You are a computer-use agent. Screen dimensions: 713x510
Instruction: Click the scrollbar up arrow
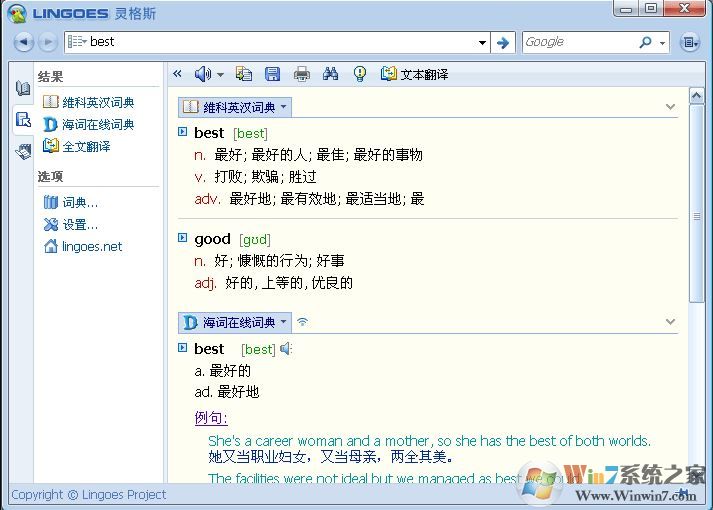tap(696, 95)
